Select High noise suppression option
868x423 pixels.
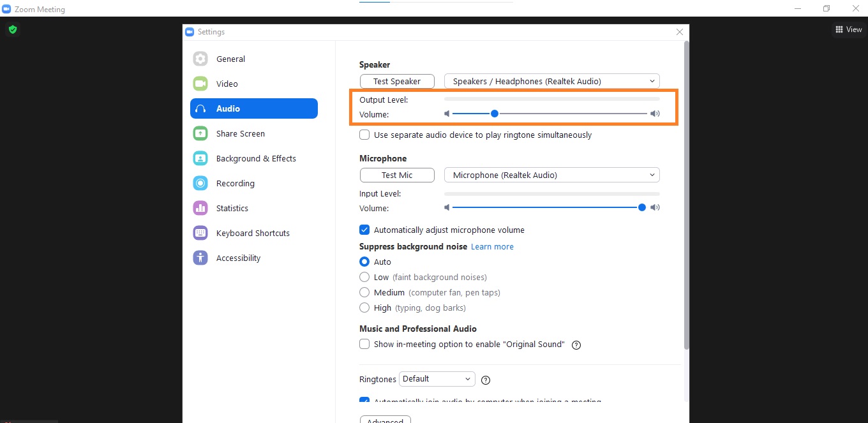tap(364, 308)
